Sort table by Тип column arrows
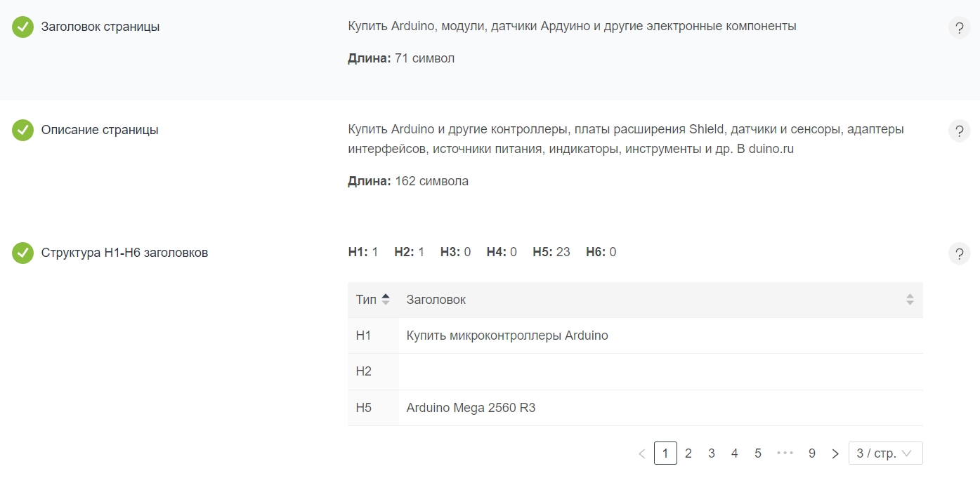Viewport: 980px width, 478px height. [385, 300]
